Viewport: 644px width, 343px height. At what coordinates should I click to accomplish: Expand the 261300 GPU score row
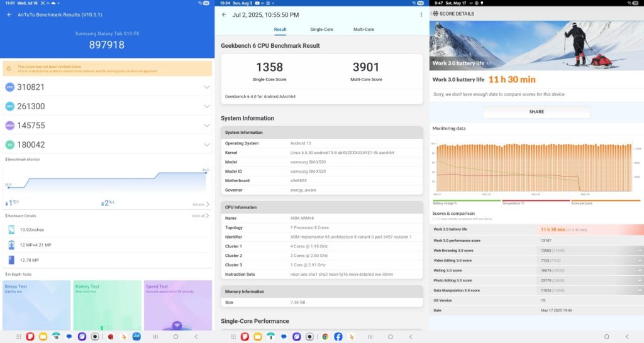[x=206, y=106]
